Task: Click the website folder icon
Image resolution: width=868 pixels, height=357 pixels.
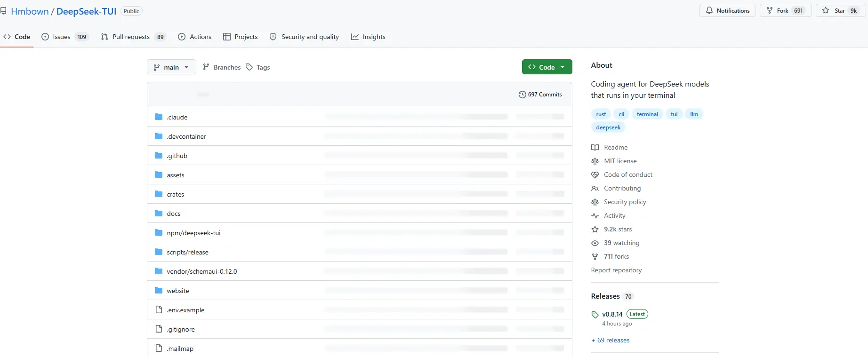Action: [x=159, y=290]
